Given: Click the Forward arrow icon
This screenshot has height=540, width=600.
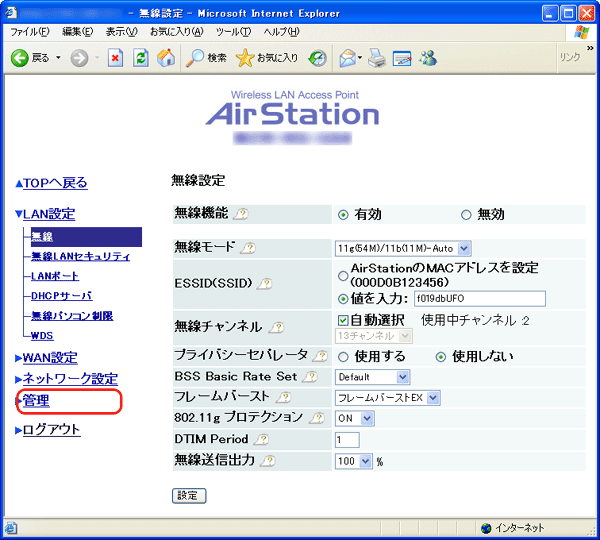Looking at the screenshot, I should click(x=79, y=58).
